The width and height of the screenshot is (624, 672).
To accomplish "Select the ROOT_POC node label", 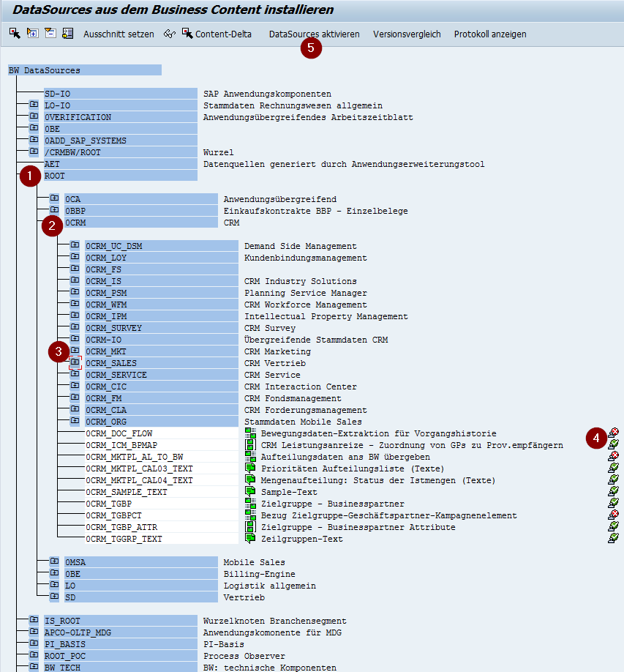I will (121, 656).
